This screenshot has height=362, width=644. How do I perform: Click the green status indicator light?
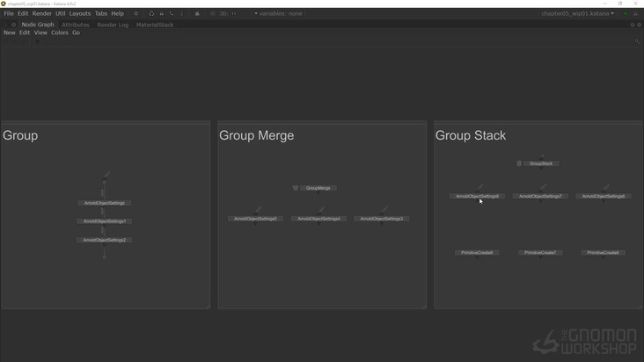(x=626, y=13)
